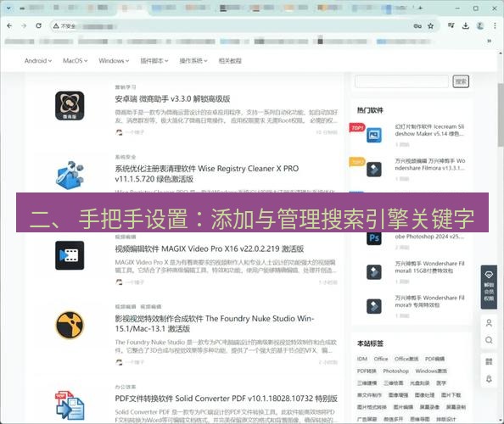Open the Chrome three-dot menu
Viewport: 504px width, 424px height.
495,25
